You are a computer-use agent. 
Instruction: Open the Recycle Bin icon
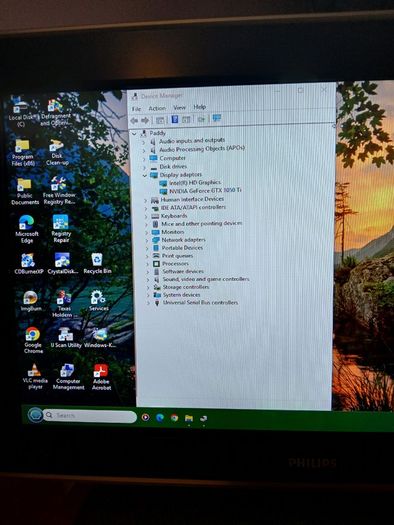97,264
